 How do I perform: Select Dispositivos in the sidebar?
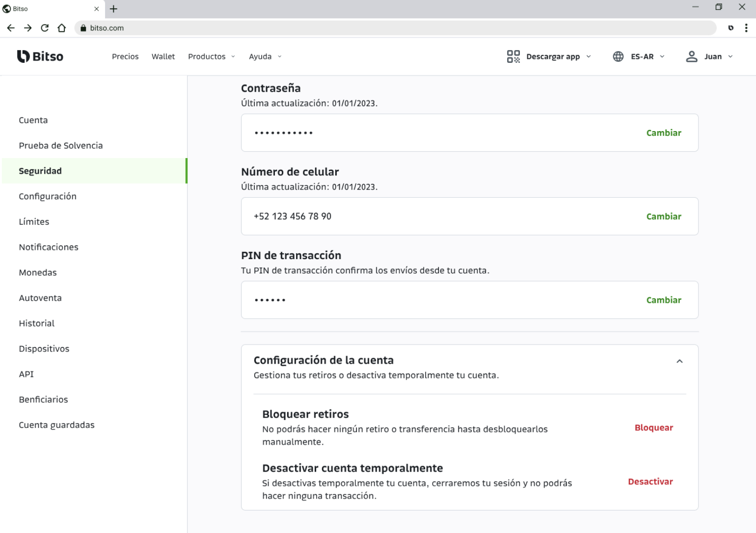(44, 348)
